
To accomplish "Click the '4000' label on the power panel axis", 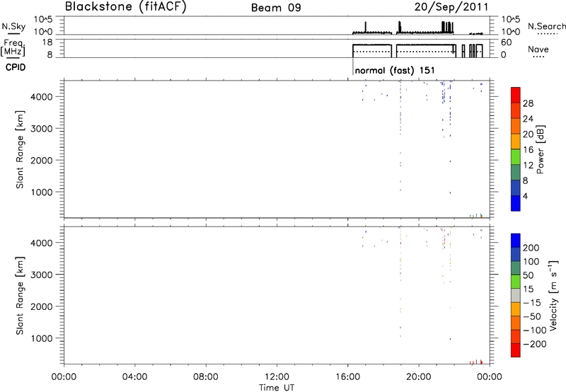I will (42, 97).
